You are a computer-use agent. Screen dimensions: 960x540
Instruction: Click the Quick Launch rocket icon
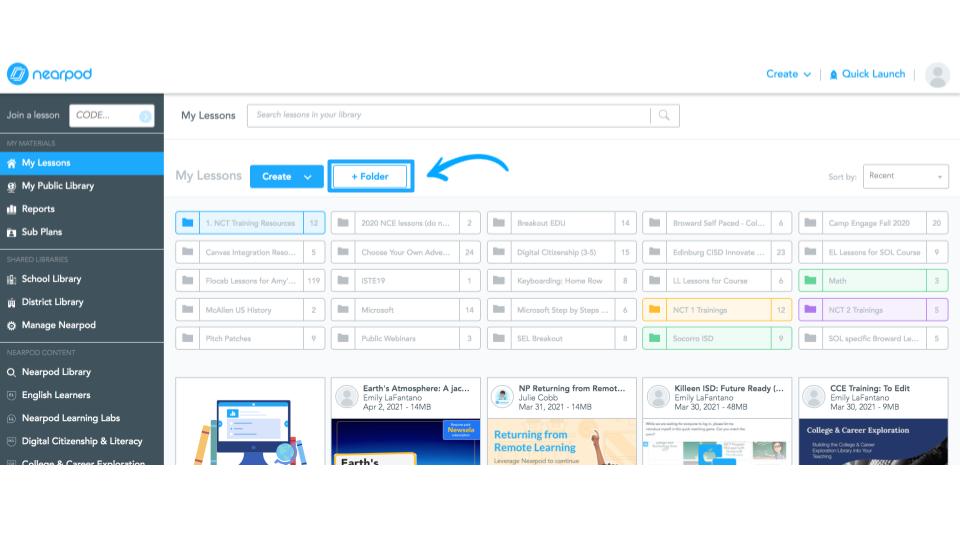[834, 75]
